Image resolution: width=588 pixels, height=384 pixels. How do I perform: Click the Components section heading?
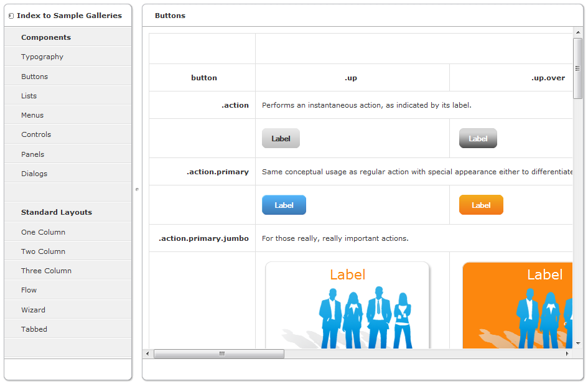coord(46,37)
